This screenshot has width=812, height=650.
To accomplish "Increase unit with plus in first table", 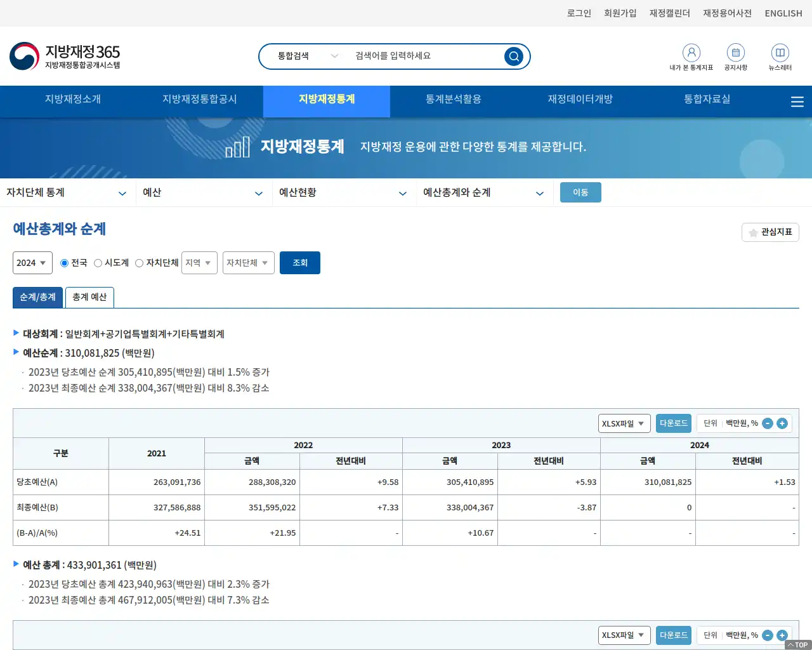I will coord(782,423).
